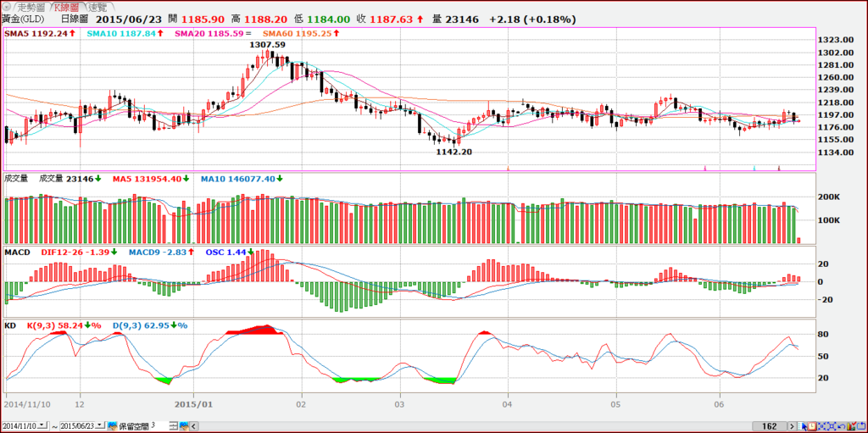Click the 1307.59 high price label

(x=267, y=44)
